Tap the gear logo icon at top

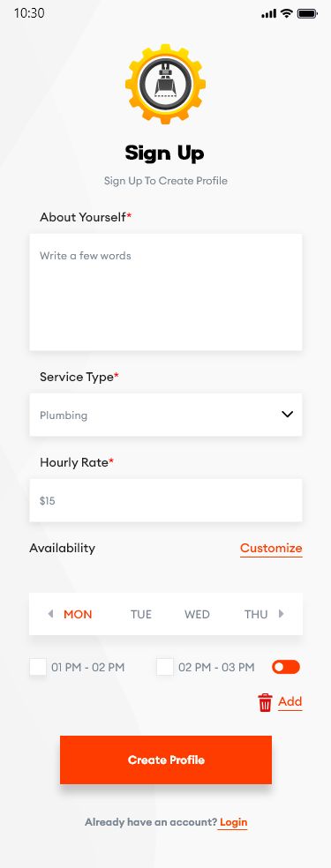click(x=166, y=84)
